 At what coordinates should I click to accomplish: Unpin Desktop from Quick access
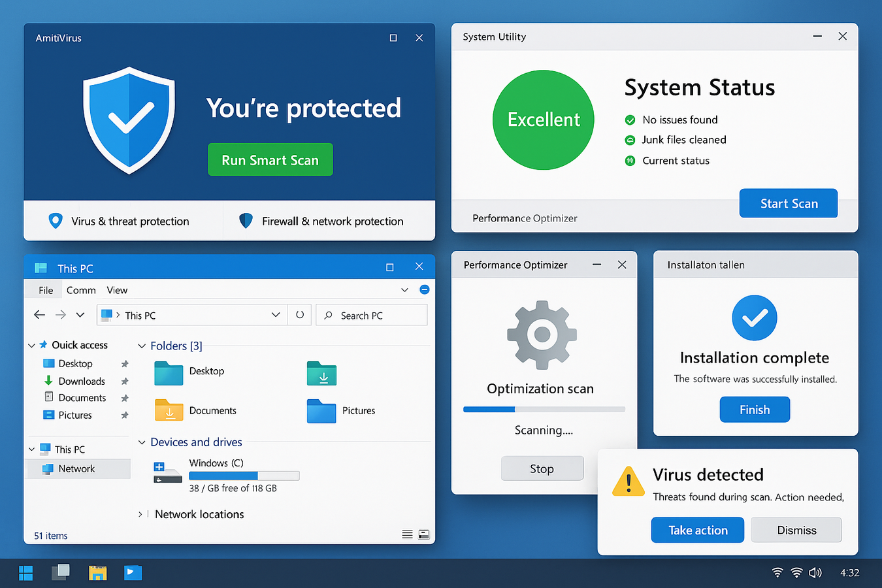[124, 363]
